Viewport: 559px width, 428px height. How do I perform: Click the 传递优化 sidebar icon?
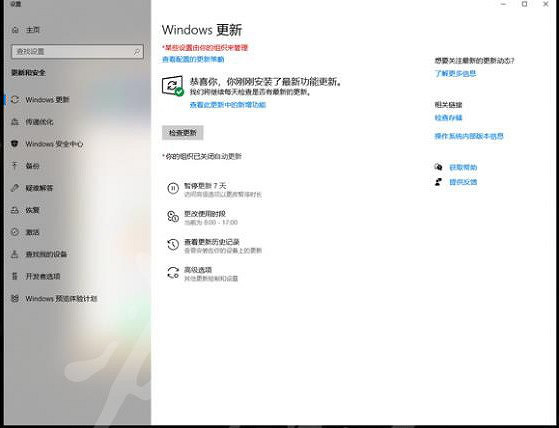(x=15, y=122)
